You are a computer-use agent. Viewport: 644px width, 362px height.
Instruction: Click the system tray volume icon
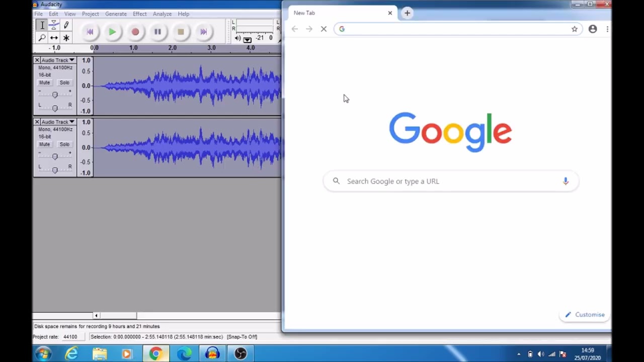pyautogui.click(x=541, y=354)
